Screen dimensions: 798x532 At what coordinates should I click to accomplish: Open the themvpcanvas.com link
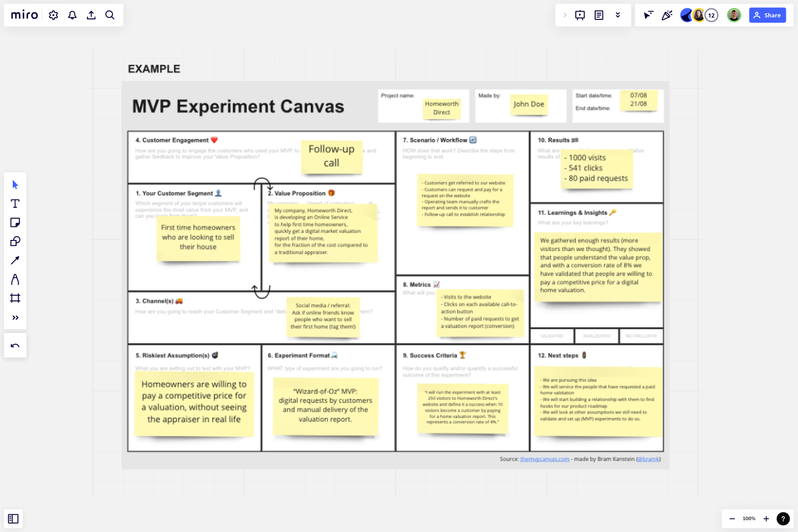click(x=545, y=459)
